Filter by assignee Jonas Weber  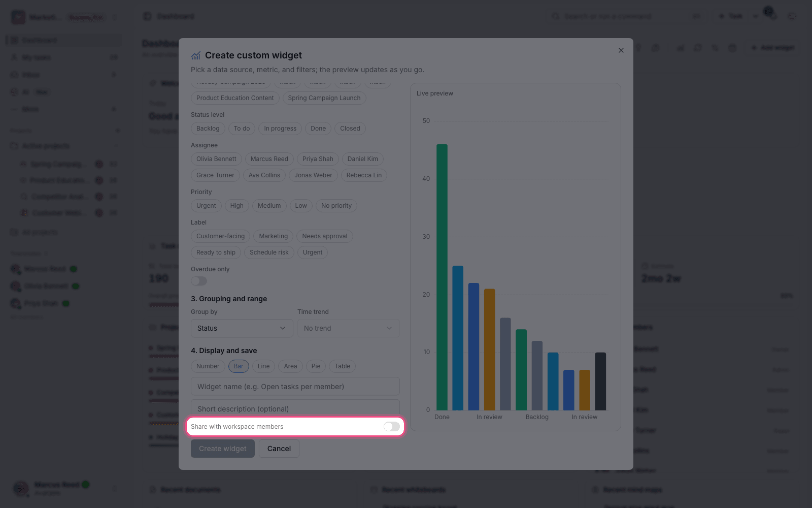313,175
